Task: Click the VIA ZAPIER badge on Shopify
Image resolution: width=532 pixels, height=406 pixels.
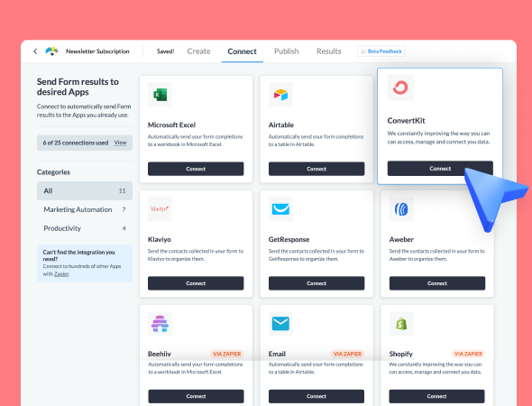Action: 468,354
